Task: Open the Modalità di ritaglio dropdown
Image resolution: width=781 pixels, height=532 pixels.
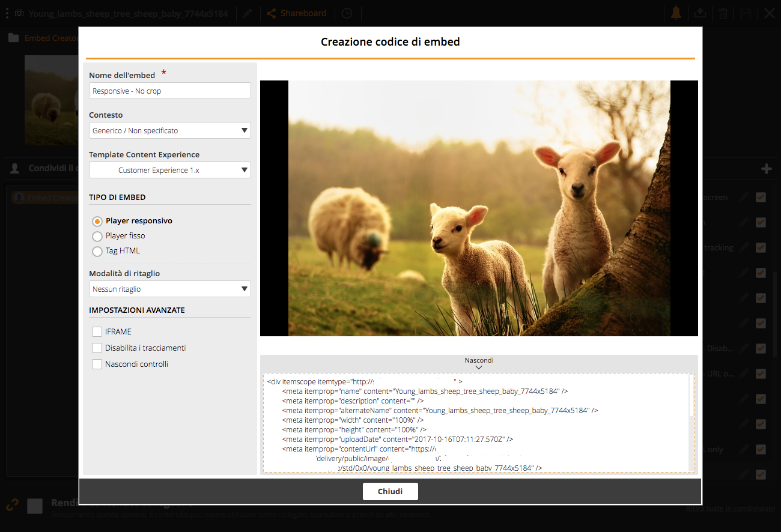Action: pos(170,289)
